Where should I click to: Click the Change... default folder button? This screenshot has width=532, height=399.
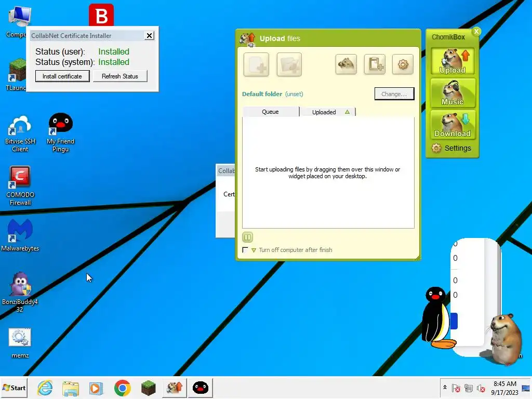point(394,94)
